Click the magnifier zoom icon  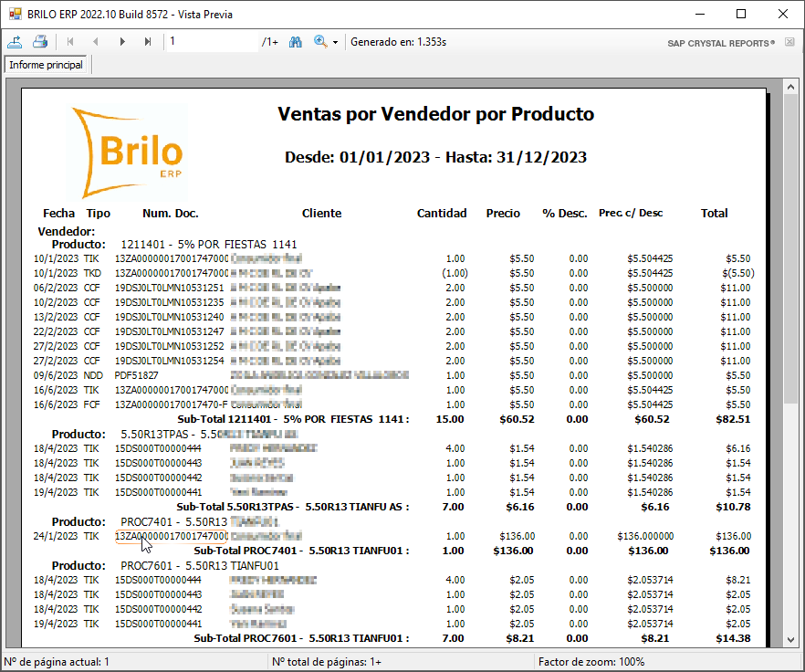click(x=318, y=41)
